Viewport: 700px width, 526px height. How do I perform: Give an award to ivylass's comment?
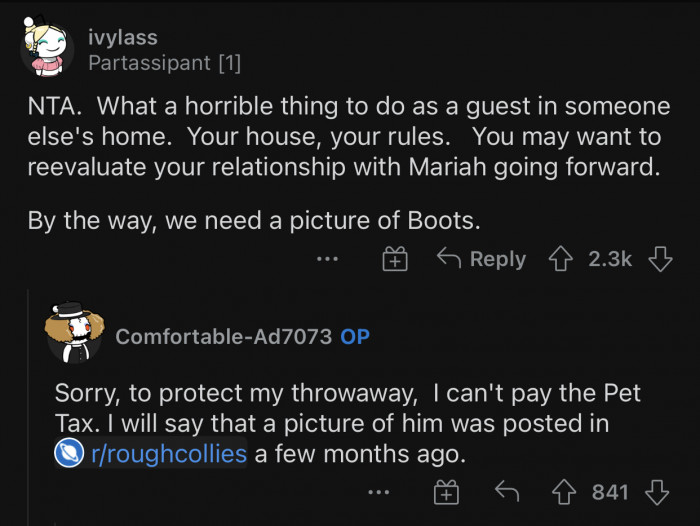395,259
